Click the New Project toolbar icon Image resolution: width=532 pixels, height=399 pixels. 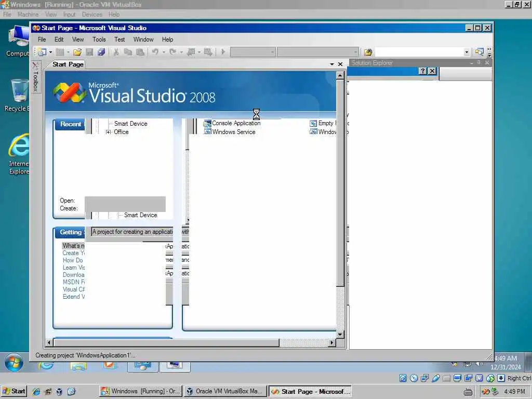point(42,52)
